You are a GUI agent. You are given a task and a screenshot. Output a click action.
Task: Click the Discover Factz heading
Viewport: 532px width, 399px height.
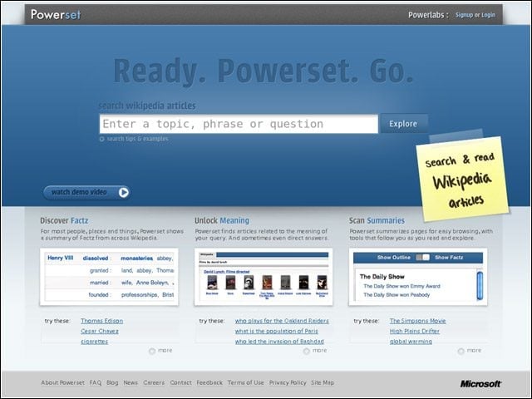point(64,220)
